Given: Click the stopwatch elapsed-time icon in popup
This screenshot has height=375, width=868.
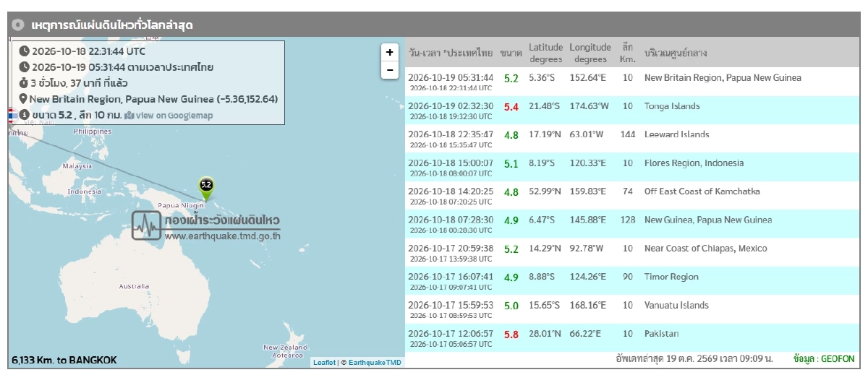Looking at the screenshot, I should (24, 83).
